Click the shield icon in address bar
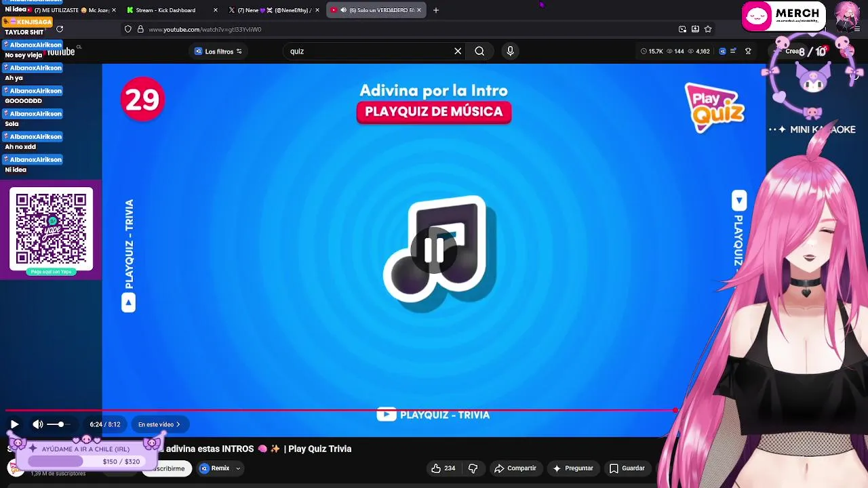 [x=127, y=29]
